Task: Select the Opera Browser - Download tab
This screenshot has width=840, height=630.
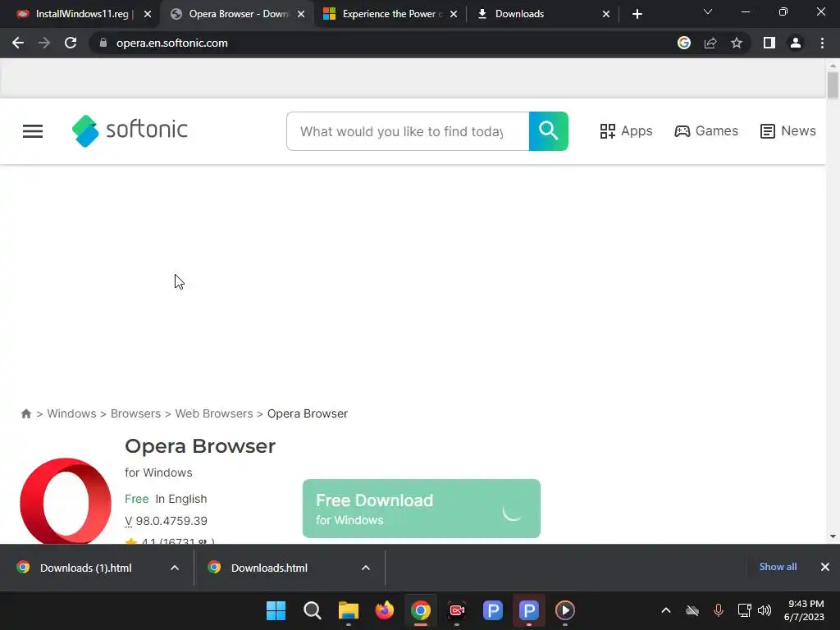Action: click(239, 14)
